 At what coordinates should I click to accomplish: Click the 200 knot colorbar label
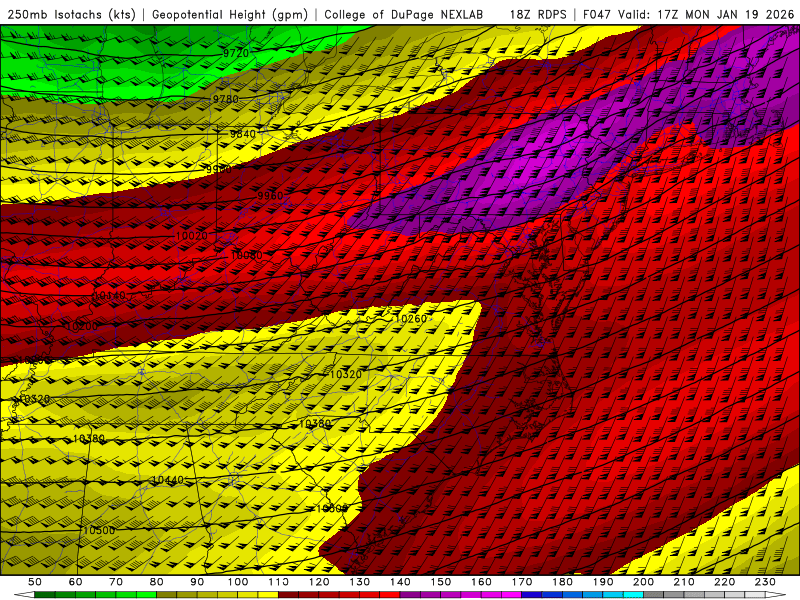point(643,582)
